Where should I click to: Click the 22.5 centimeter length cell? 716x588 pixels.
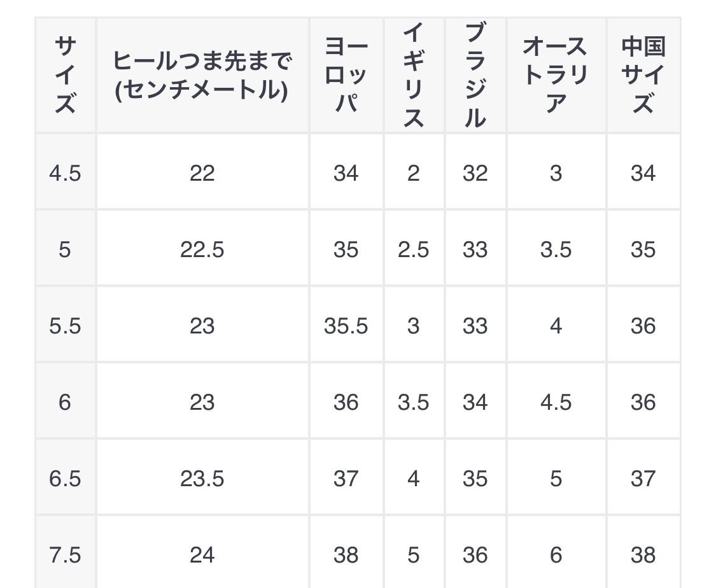[202, 249]
